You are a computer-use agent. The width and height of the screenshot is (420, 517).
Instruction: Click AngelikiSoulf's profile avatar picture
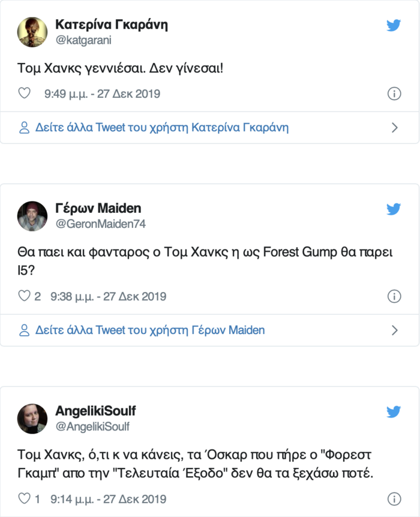pos(32,419)
